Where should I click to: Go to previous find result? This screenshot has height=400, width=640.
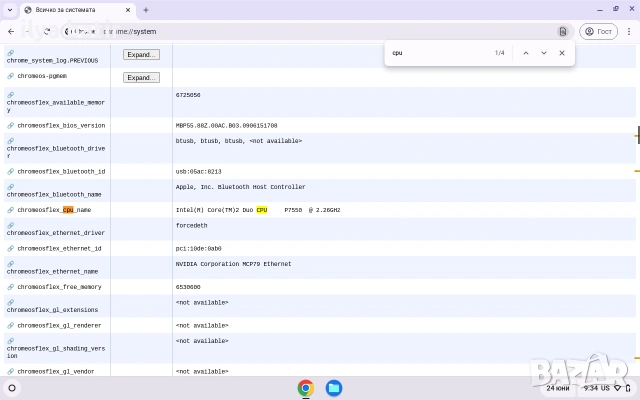click(x=526, y=53)
